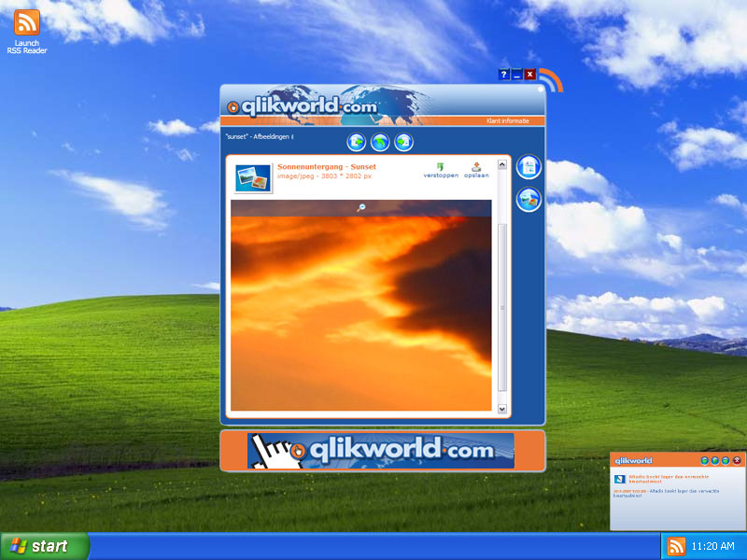
Task: Open the 'Klant informatie' tab
Action: pyautogui.click(x=507, y=121)
